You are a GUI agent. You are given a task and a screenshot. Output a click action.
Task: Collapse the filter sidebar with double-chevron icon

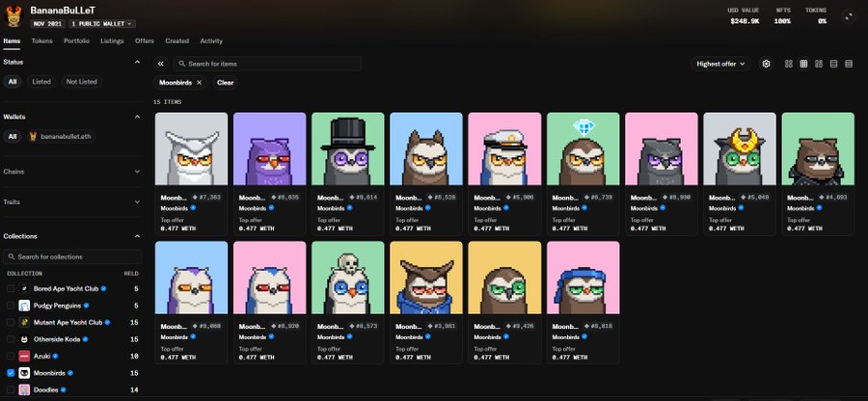(x=160, y=65)
